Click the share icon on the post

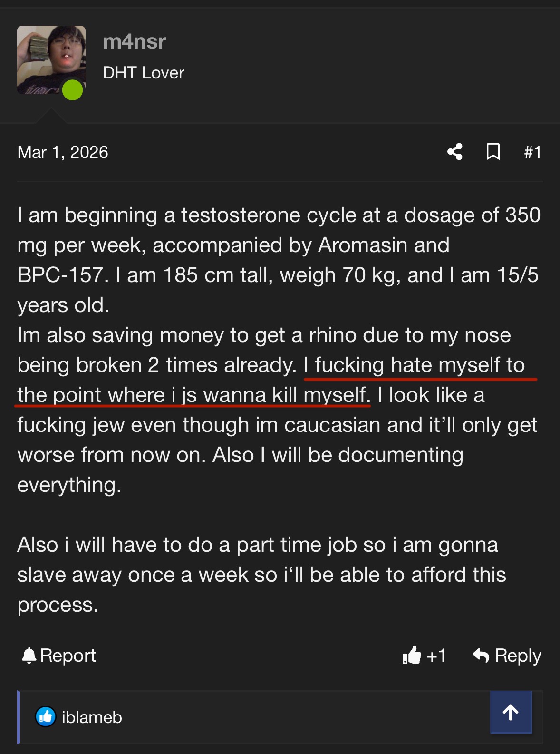454,152
